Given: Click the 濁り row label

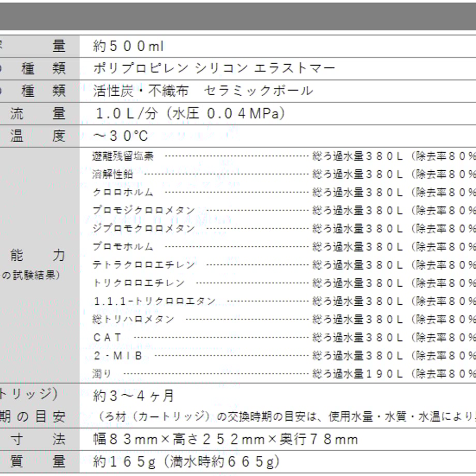Looking at the screenshot, I should coord(102,374).
